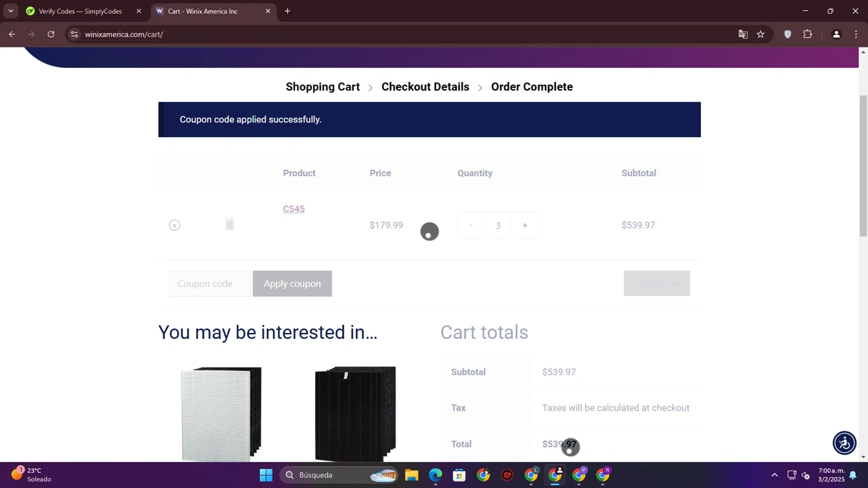The height and width of the screenshot is (488, 868).
Task: Go to the Order Complete step
Action: coord(532,87)
